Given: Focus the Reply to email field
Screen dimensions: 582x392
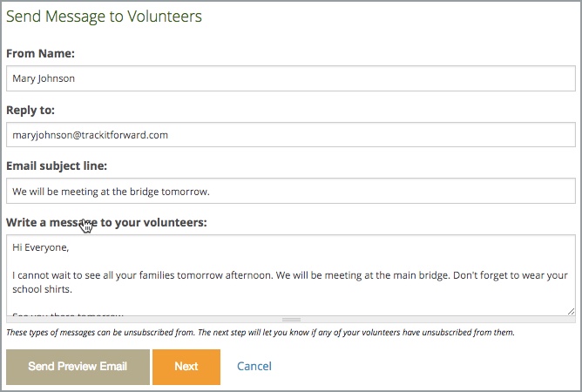Looking at the screenshot, I should 290,135.
